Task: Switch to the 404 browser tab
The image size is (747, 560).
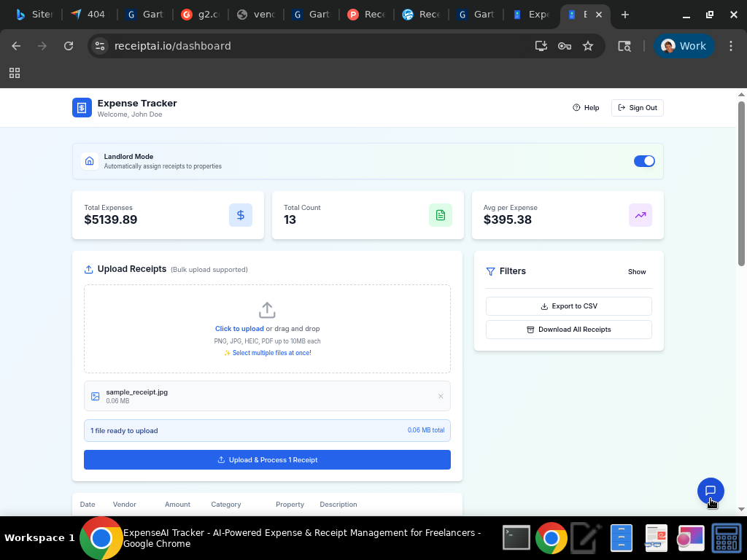Action: 88,15
